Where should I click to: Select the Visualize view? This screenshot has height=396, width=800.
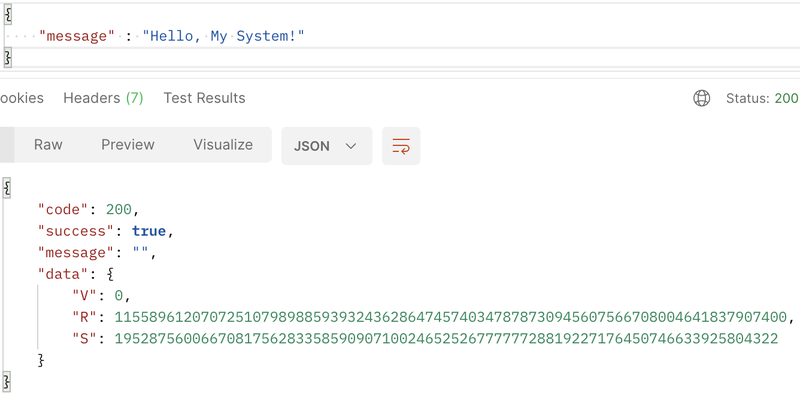[223, 145]
